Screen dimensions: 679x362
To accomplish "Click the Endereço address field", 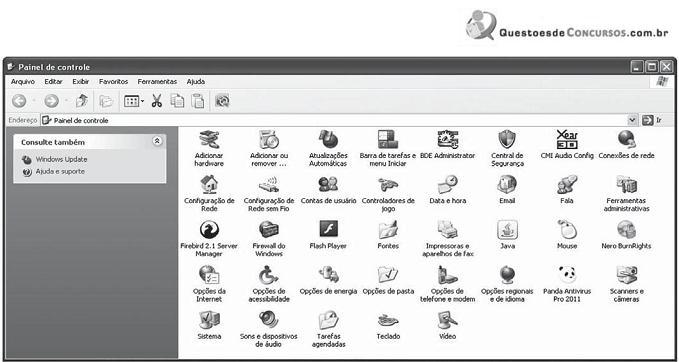I will click(334, 120).
